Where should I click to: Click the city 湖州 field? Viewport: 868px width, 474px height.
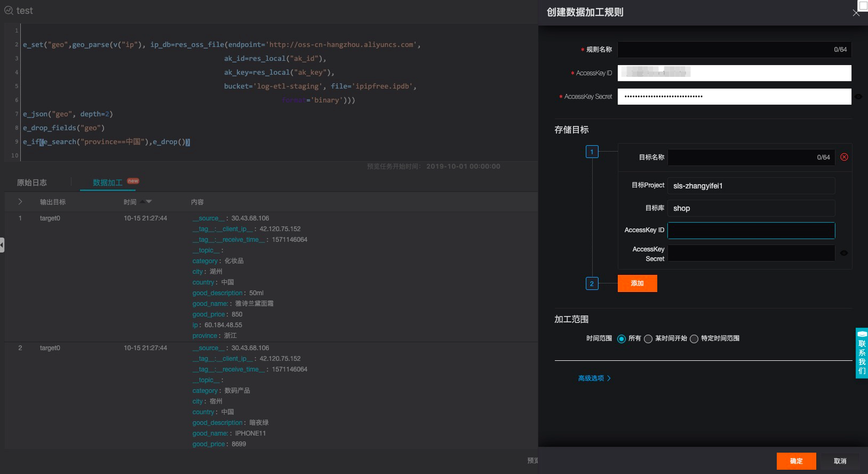click(x=208, y=272)
